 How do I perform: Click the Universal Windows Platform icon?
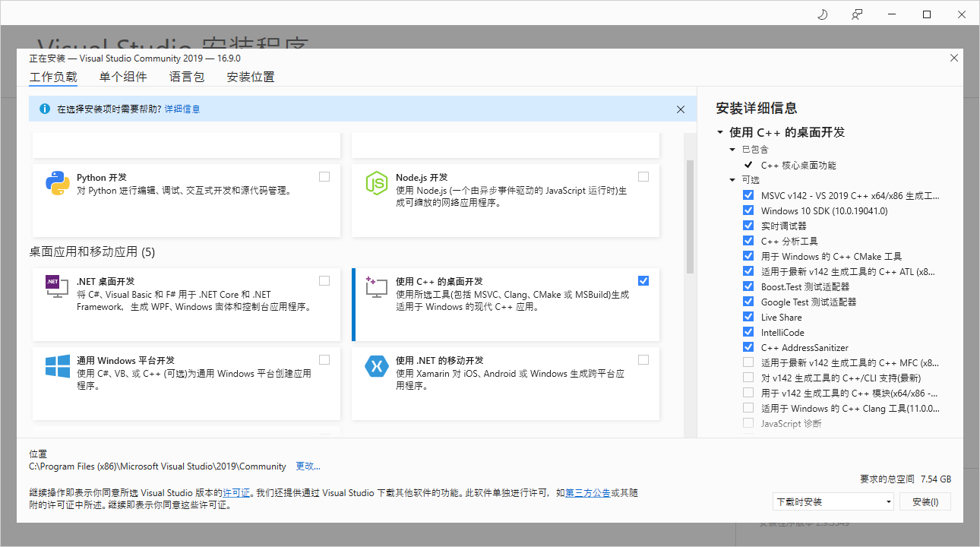tap(58, 365)
